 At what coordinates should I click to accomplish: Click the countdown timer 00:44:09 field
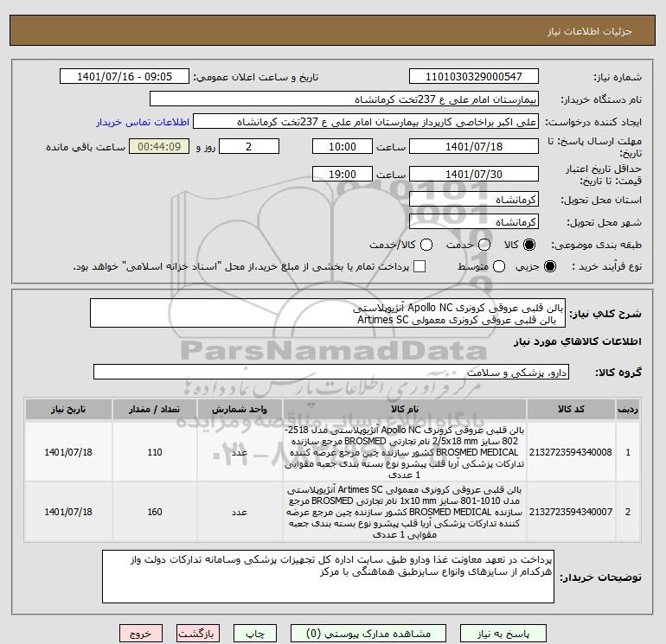pyautogui.click(x=159, y=146)
